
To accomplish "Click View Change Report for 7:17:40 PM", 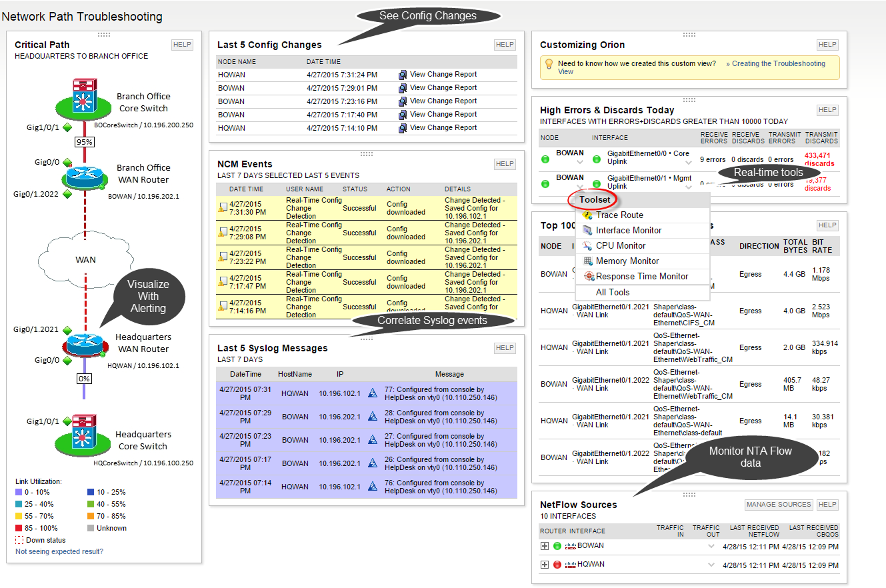I will [x=443, y=115].
